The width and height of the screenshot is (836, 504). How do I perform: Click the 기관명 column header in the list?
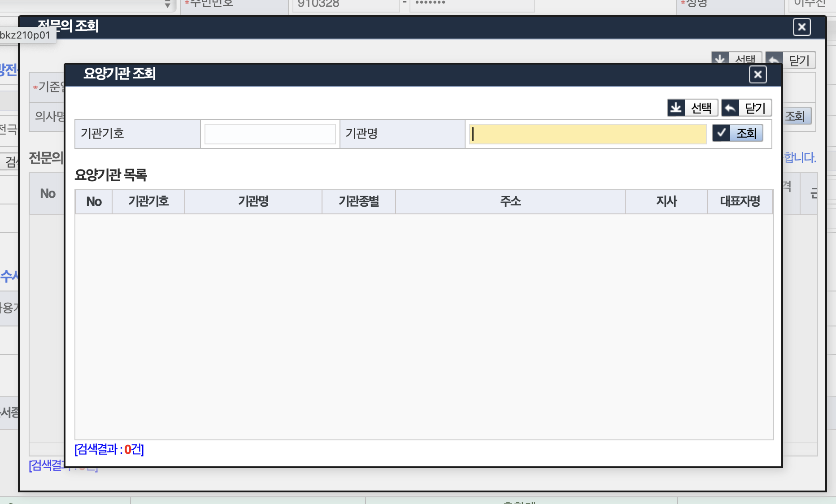click(x=253, y=201)
